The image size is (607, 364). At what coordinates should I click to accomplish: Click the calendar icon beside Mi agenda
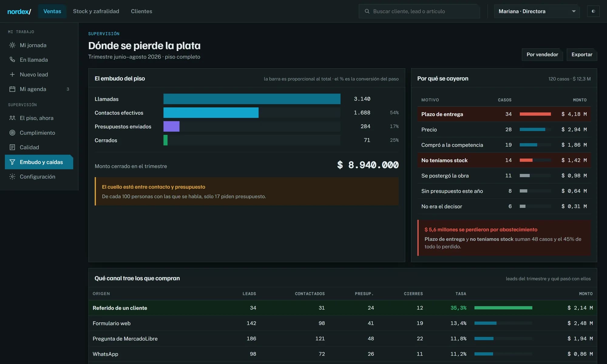[12, 89]
